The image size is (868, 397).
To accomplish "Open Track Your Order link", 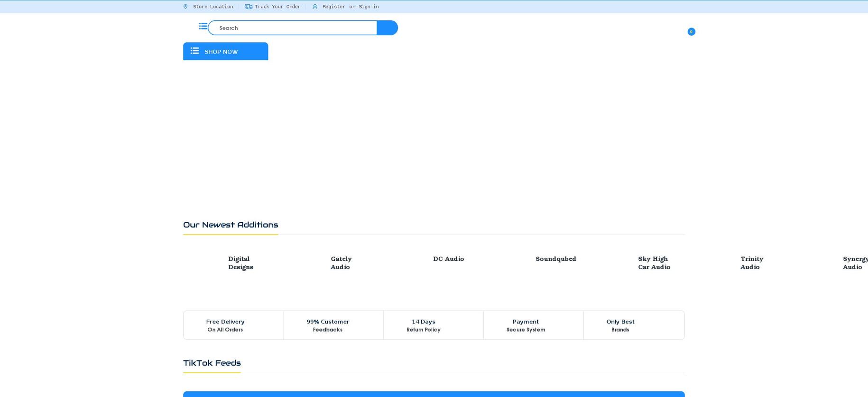I will coord(277,7).
